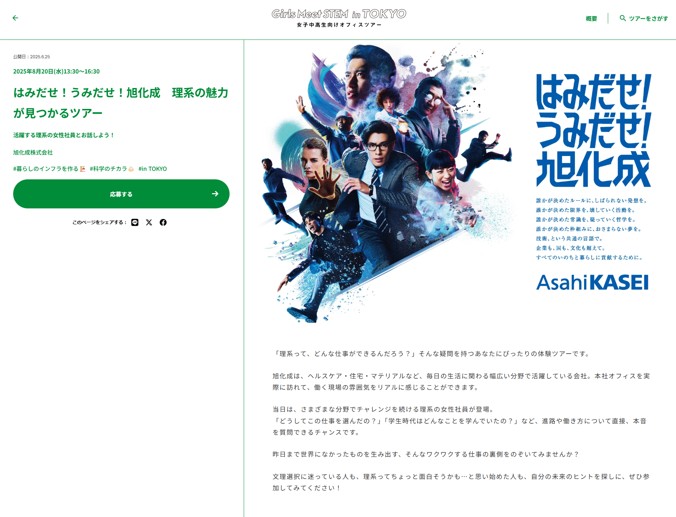Click the green 応募する button

(x=121, y=194)
